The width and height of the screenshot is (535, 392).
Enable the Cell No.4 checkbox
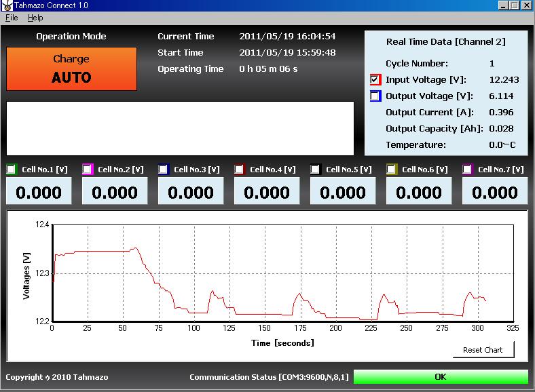click(240, 170)
